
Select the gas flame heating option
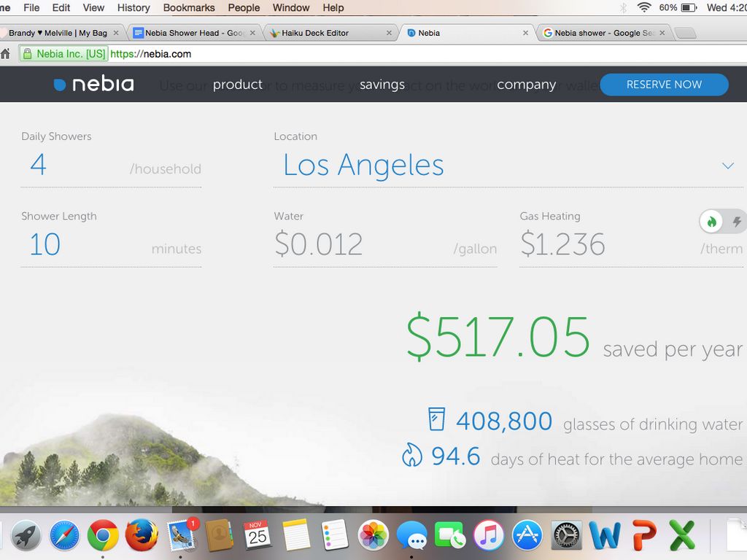click(712, 222)
